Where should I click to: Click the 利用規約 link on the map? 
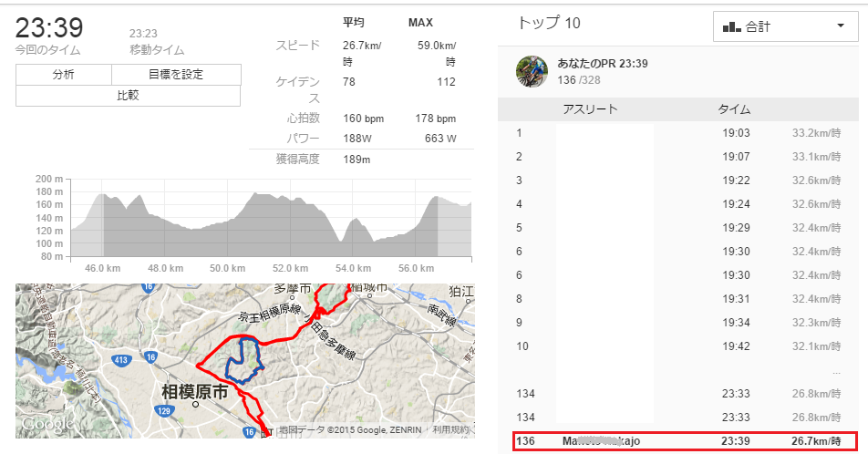click(450, 429)
